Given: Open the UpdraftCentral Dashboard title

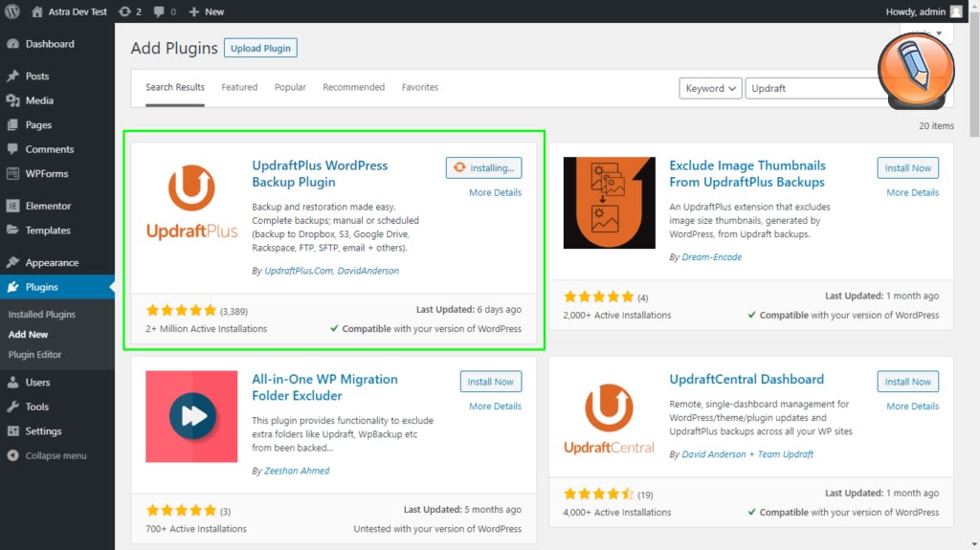Looking at the screenshot, I should click(746, 380).
